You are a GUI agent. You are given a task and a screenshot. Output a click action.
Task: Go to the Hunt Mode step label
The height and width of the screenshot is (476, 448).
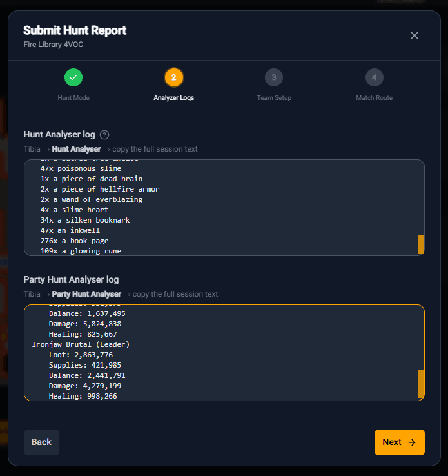(73, 98)
